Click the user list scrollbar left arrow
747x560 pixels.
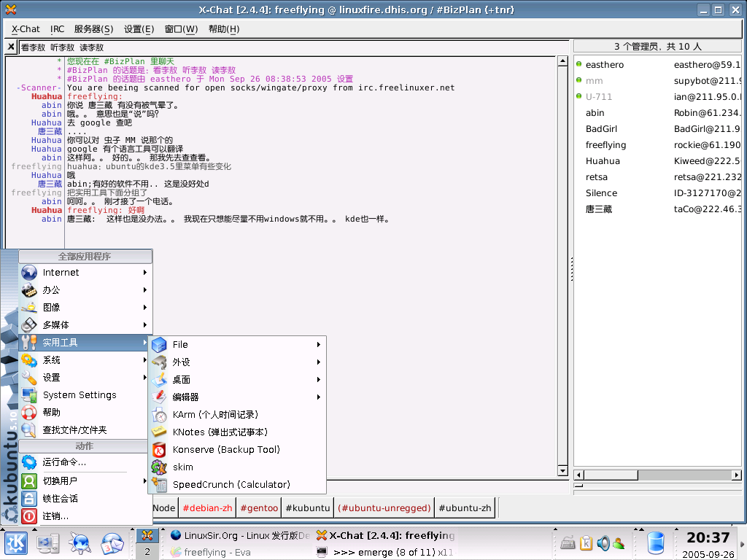(579, 475)
